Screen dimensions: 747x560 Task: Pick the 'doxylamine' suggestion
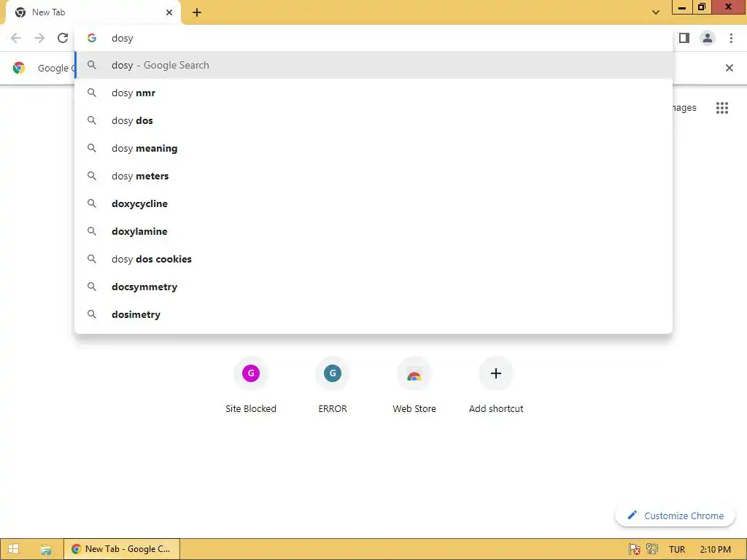click(x=373, y=231)
